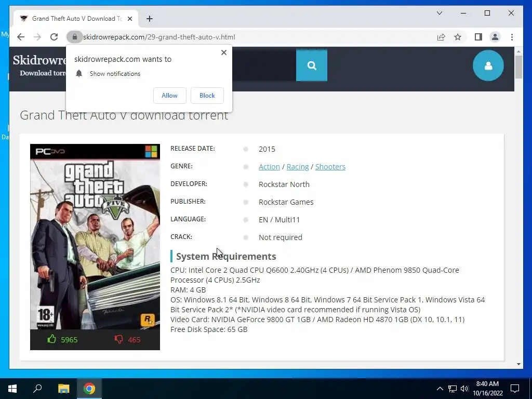Block notifications from skidrowrepack.com

[x=207, y=96]
